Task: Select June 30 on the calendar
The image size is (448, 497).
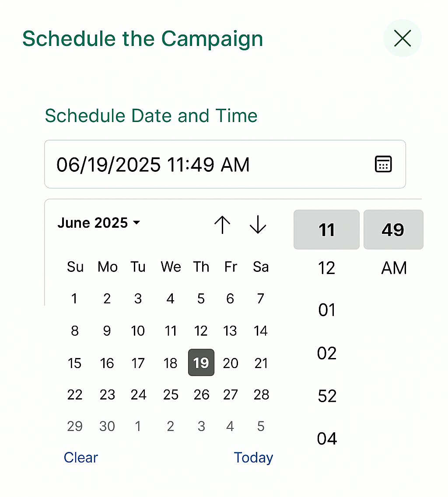Action: click(107, 426)
